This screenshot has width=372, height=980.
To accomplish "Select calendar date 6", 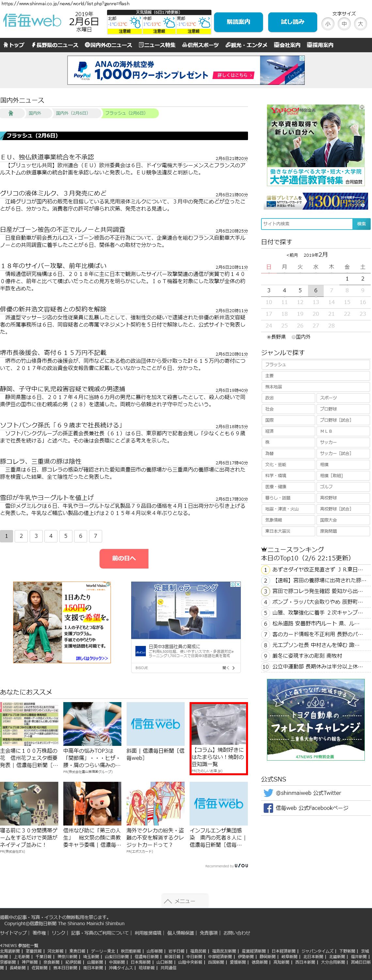I will pyautogui.click(x=316, y=290).
